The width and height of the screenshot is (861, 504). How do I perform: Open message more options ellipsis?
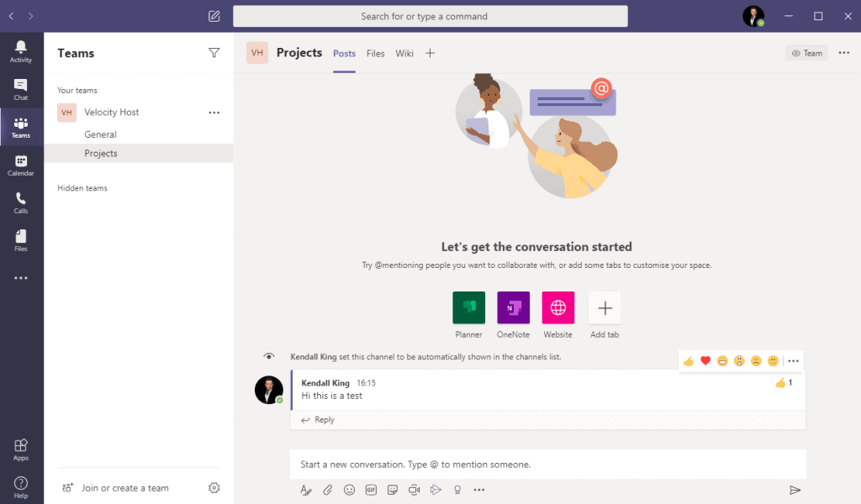pyautogui.click(x=794, y=361)
